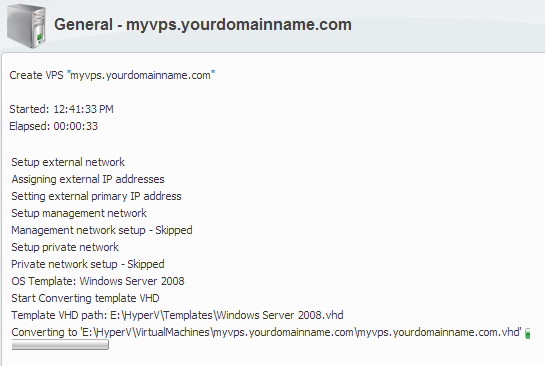Click the Elapsed: 00:00:33 timer text
Screen dimensions: 545x366
54,126
